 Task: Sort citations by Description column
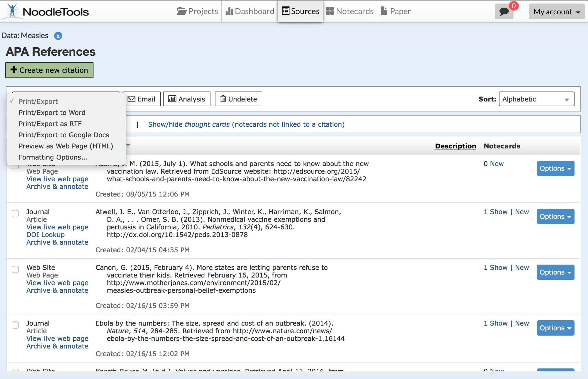coord(455,146)
